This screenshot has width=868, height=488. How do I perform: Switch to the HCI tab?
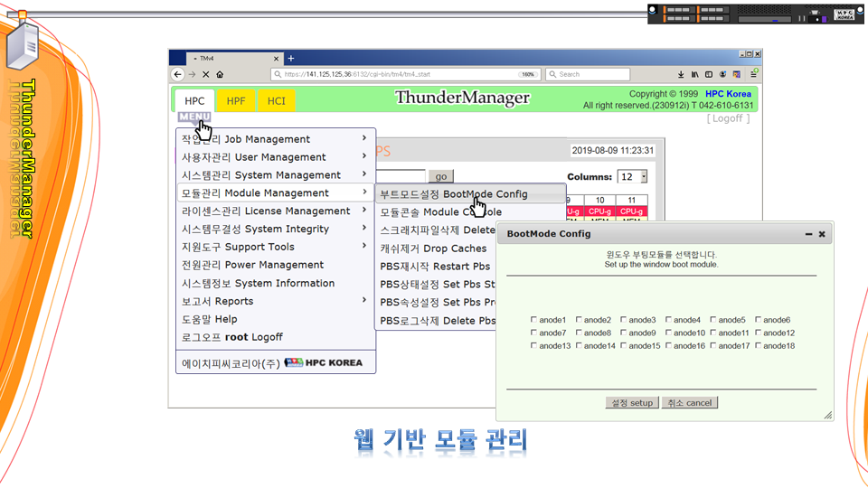[x=277, y=100]
